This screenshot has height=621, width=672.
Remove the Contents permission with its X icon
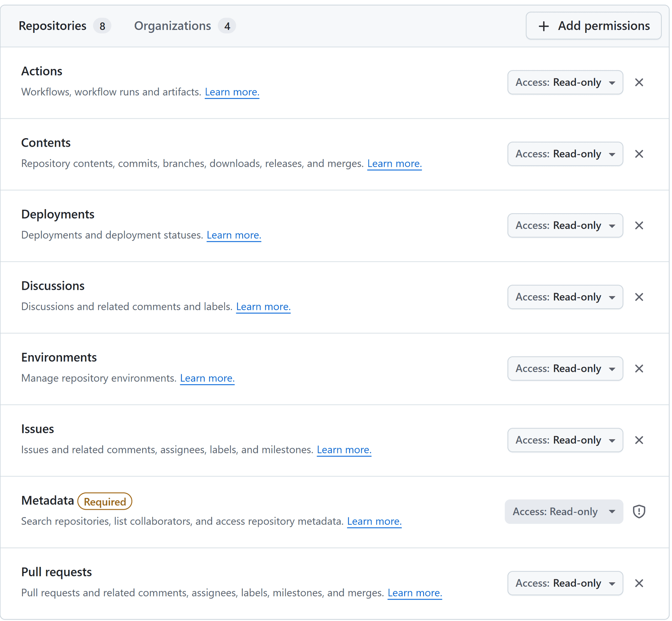click(639, 154)
